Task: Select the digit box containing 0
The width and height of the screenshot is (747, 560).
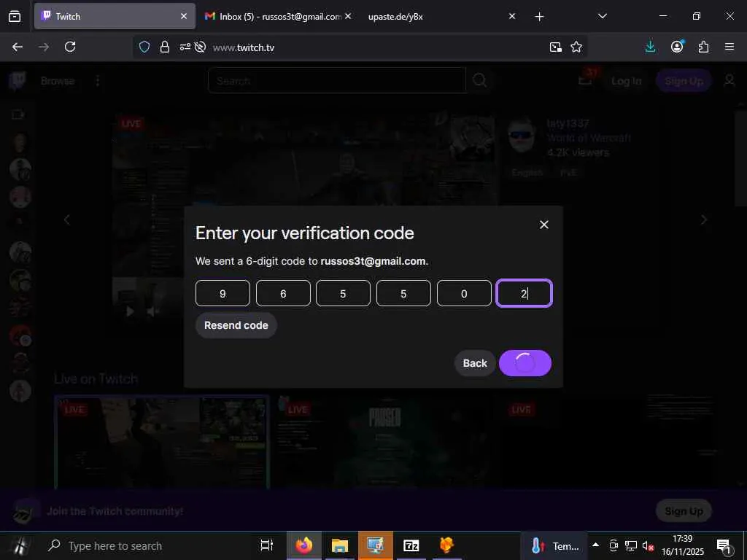Action: 464,293
